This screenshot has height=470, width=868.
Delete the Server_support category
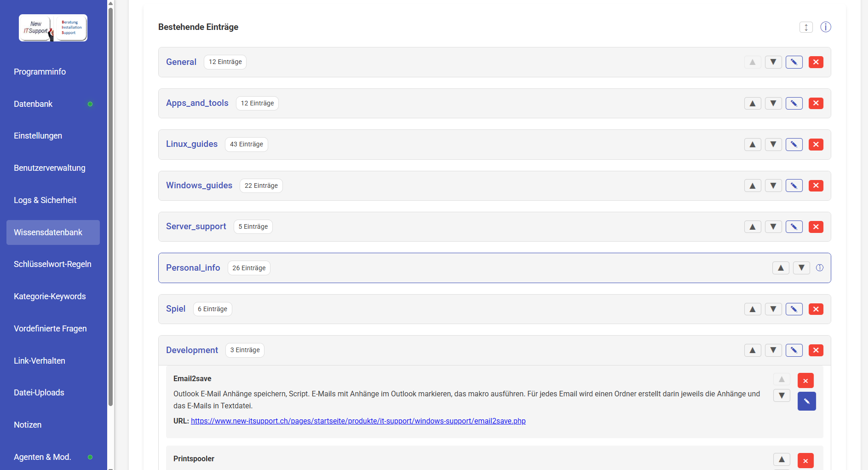(x=816, y=227)
